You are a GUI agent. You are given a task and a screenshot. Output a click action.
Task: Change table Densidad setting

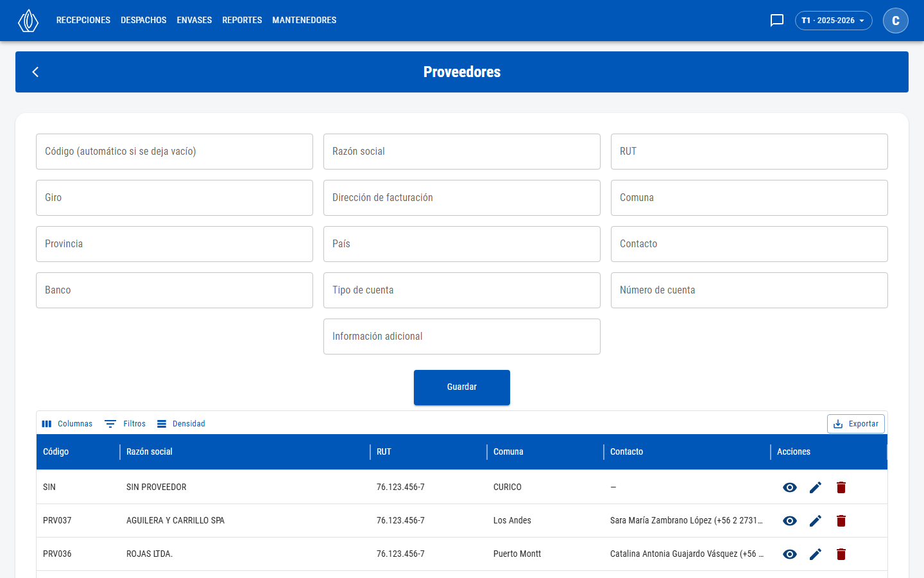[x=181, y=424]
